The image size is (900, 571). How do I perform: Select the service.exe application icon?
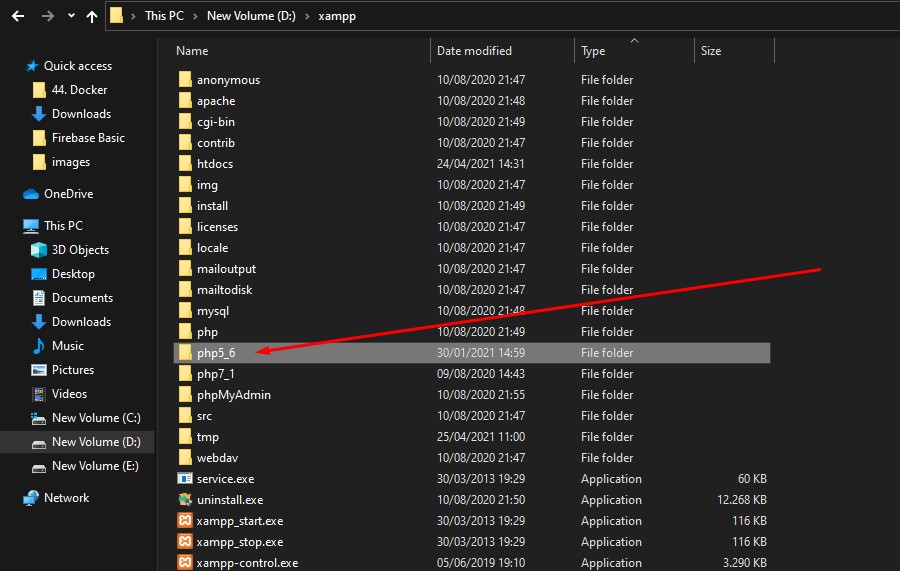coord(185,479)
